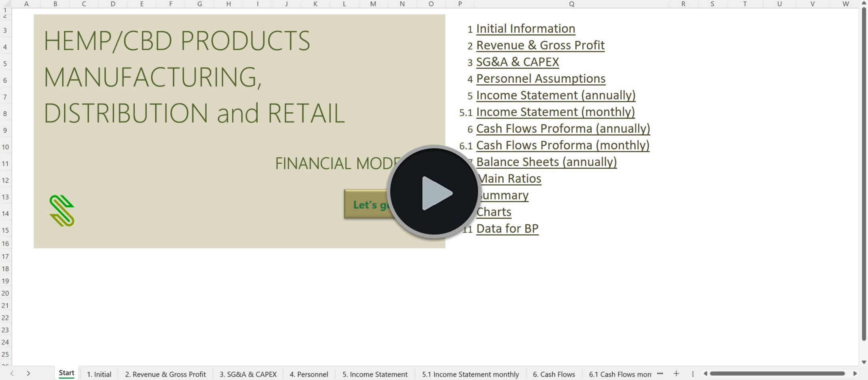Viewport: 868px width, 380px height.
Task: Open the 'Initial Information' hyperlink
Action: click(525, 28)
